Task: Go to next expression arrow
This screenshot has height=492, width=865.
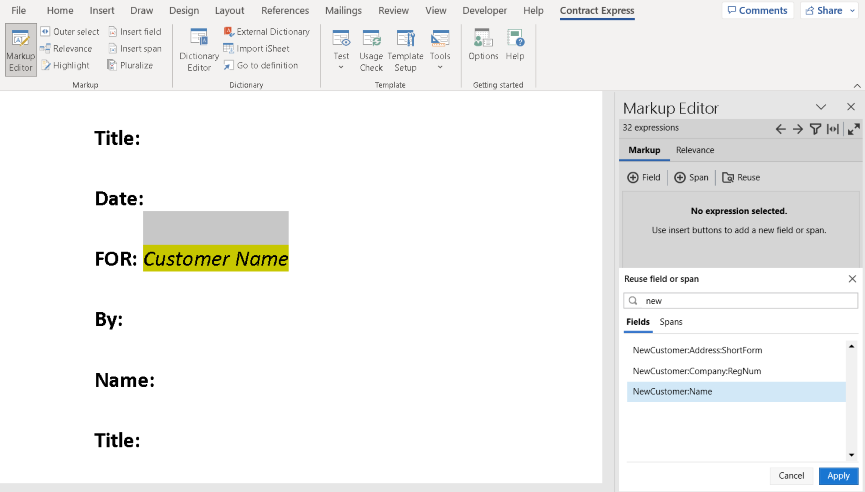Action: tap(798, 129)
